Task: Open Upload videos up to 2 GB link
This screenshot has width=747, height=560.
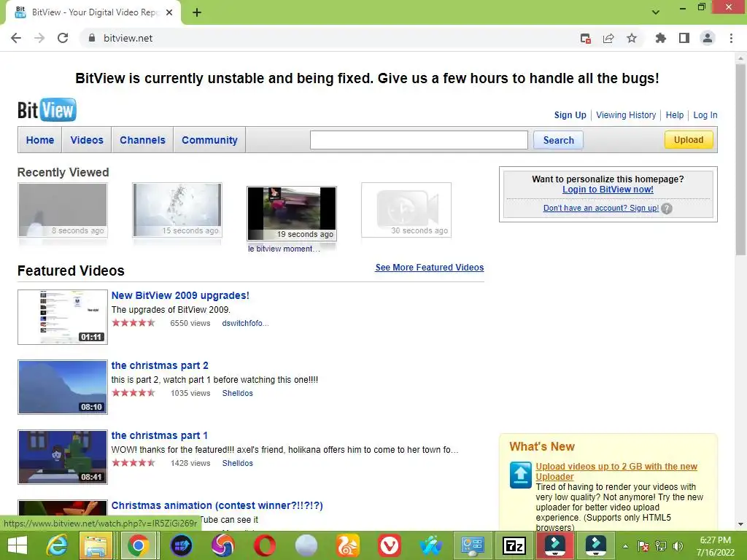Action: [x=616, y=472]
